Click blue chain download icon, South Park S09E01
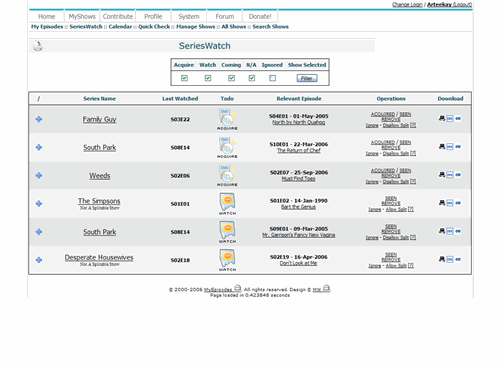This screenshot has width=500, height=368. point(458,231)
